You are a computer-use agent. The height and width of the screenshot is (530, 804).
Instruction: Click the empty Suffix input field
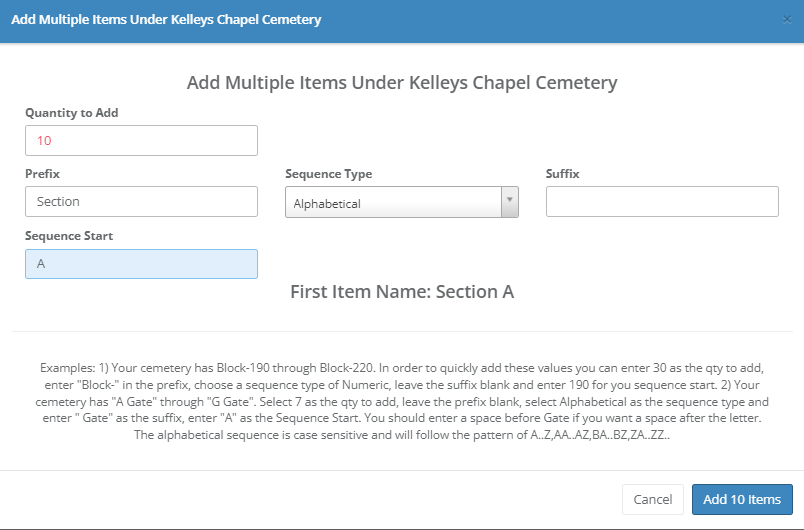[x=662, y=201]
